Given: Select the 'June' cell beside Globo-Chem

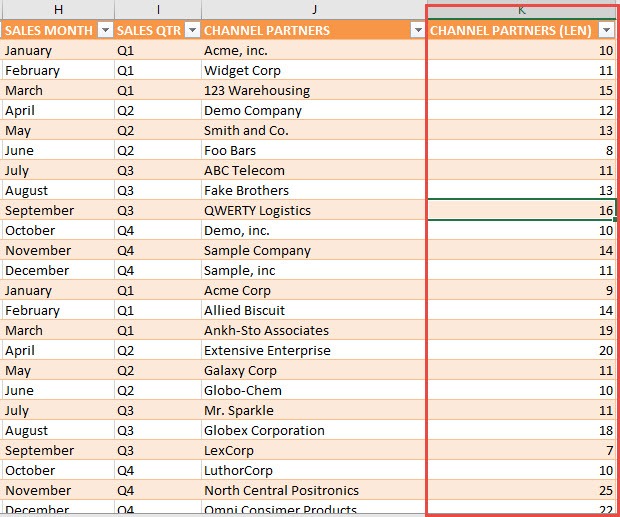Looking at the screenshot, I should click(x=58, y=390).
